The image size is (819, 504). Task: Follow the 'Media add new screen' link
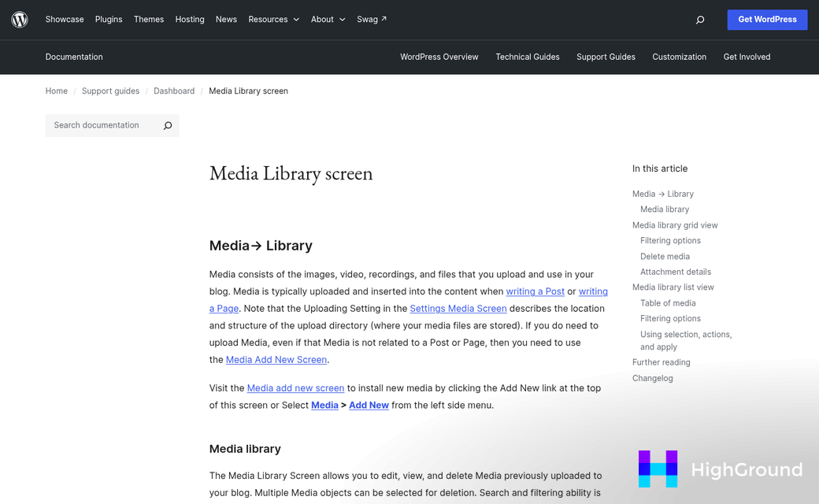click(295, 388)
